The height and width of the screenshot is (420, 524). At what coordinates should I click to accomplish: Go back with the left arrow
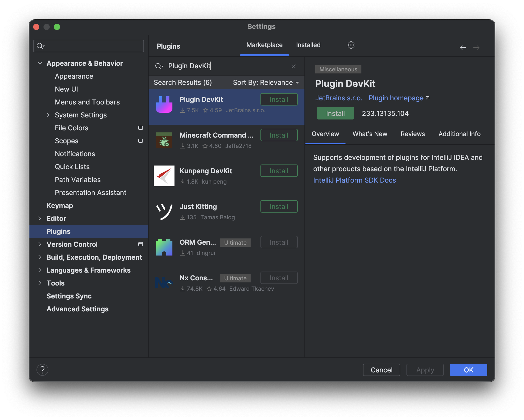(463, 48)
